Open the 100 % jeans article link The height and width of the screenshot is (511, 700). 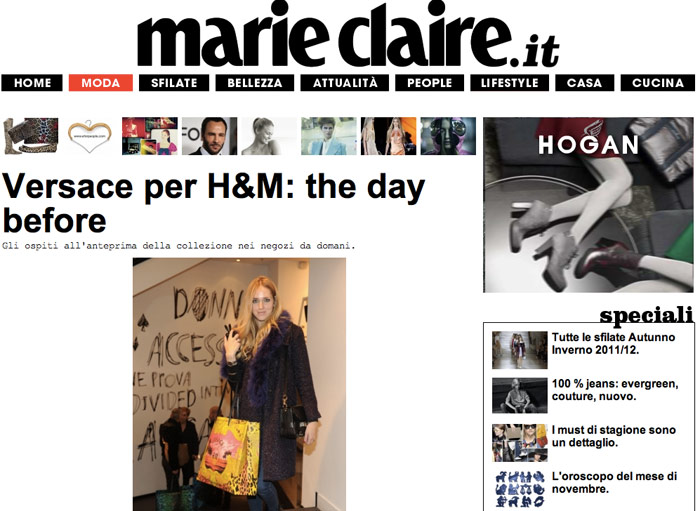tap(615, 390)
